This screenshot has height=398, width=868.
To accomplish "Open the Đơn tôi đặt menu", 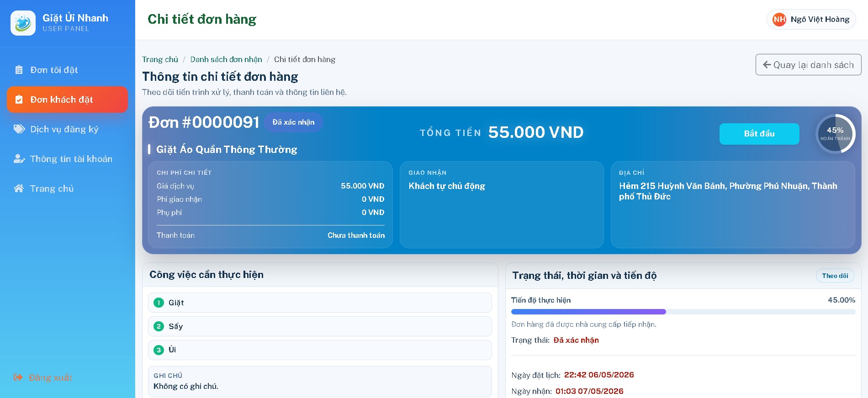I will tap(67, 70).
